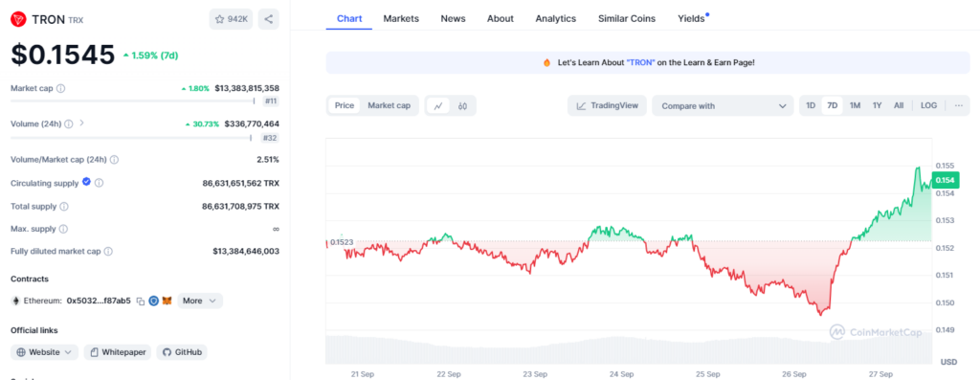Viewport: 980px width, 380px height.
Task: Expand the contracts More dropdown
Action: pos(200,301)
